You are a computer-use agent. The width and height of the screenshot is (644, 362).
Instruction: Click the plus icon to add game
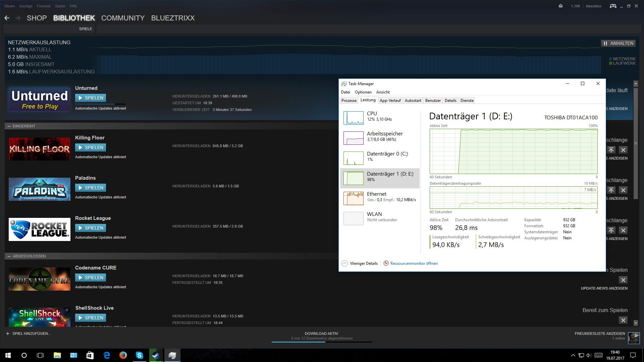tap(8, 334)
